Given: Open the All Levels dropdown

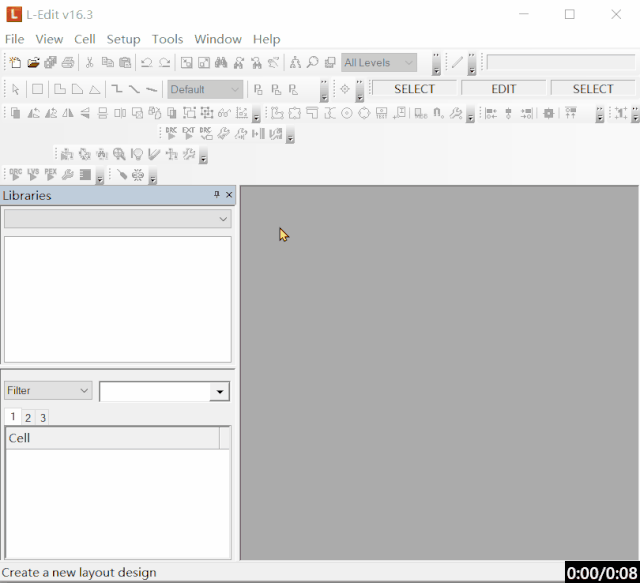Looking at the screenshot, I should [379, 62].
